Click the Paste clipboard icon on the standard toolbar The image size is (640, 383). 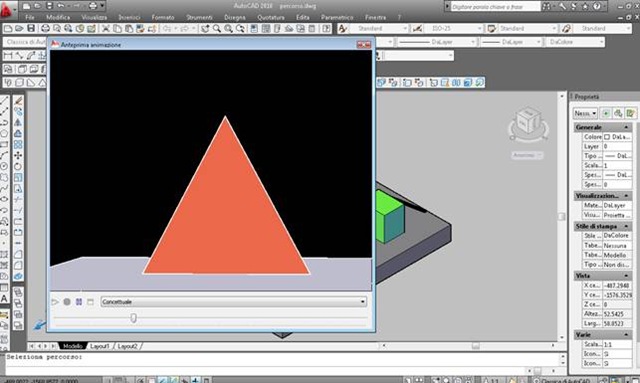(129, 28)
